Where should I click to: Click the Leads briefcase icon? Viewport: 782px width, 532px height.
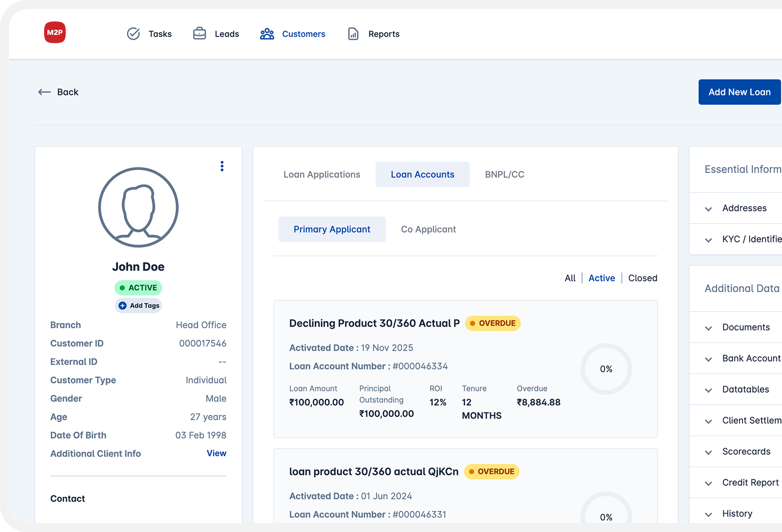point(199,34)
